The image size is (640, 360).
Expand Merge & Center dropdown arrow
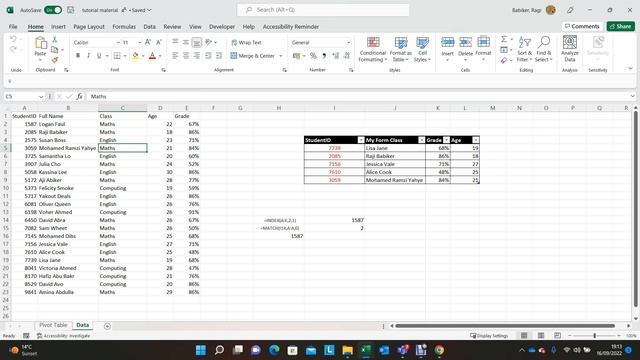pyautogui.click(x=281, y=56)
